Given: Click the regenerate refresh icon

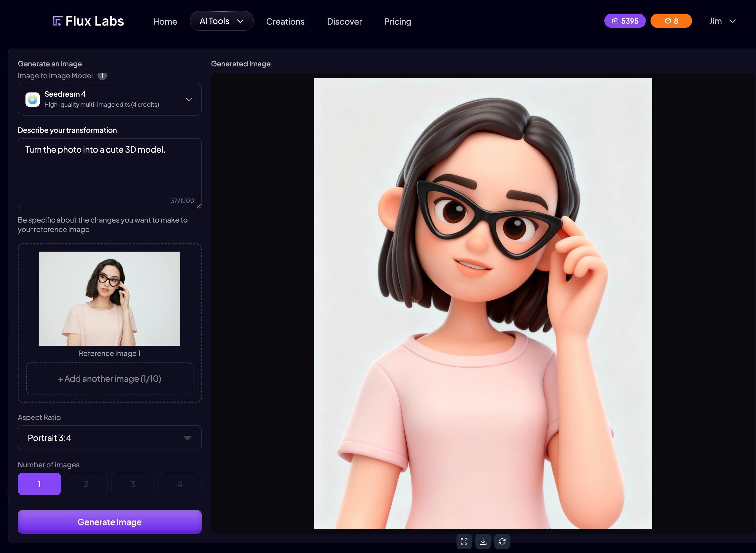Looking at the screenshot, I should pos(502,541).
